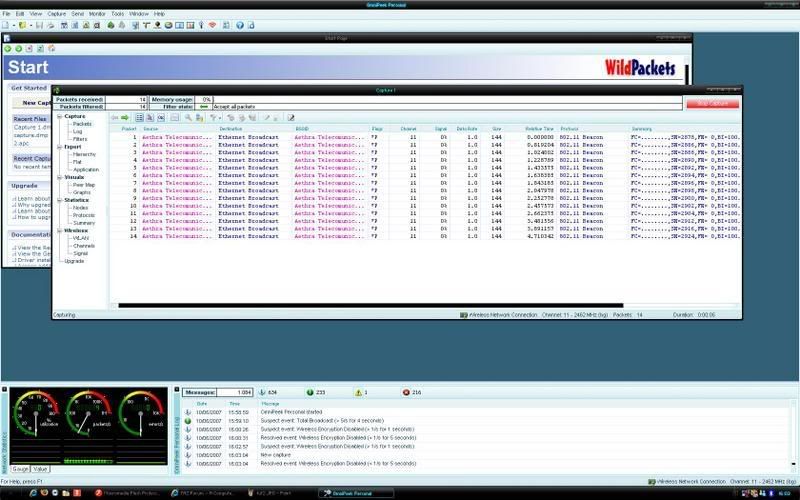This screenshot has height=500, width=800.
Task: Click the blue Help question mark icon
Action: click(x=238, y=24)
